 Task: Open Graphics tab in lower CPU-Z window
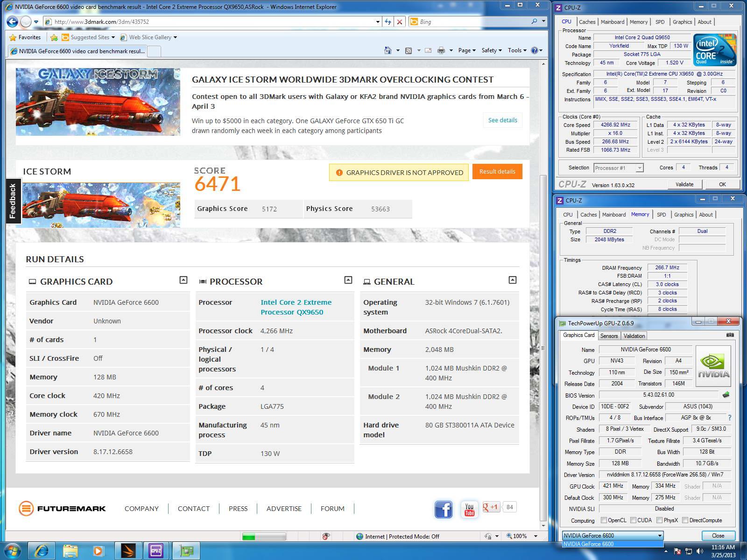[684, 215]
